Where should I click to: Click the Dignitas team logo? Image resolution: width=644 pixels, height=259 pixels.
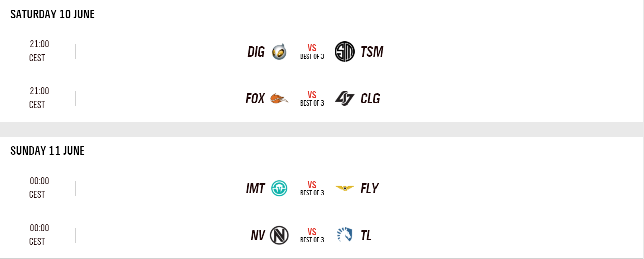pos(279,51)
